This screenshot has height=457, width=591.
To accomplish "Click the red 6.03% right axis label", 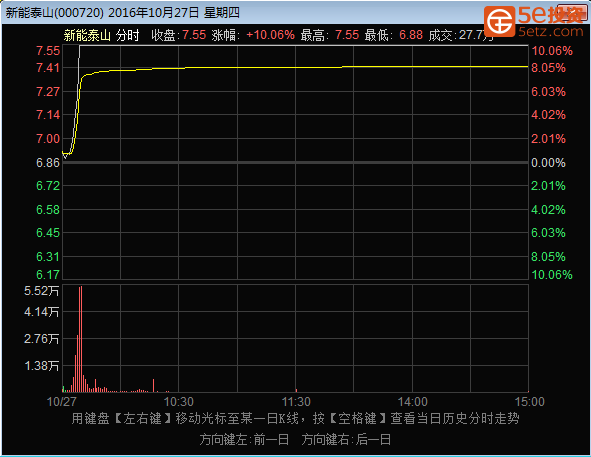I will pyautogui.click(x=548, y=92).
